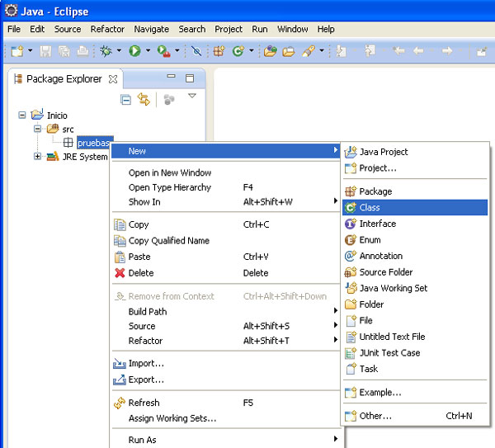The height and width of the screenshot is (448, 495).
Task: Minimize the Package Explorer view
Action: pos(171,76)
